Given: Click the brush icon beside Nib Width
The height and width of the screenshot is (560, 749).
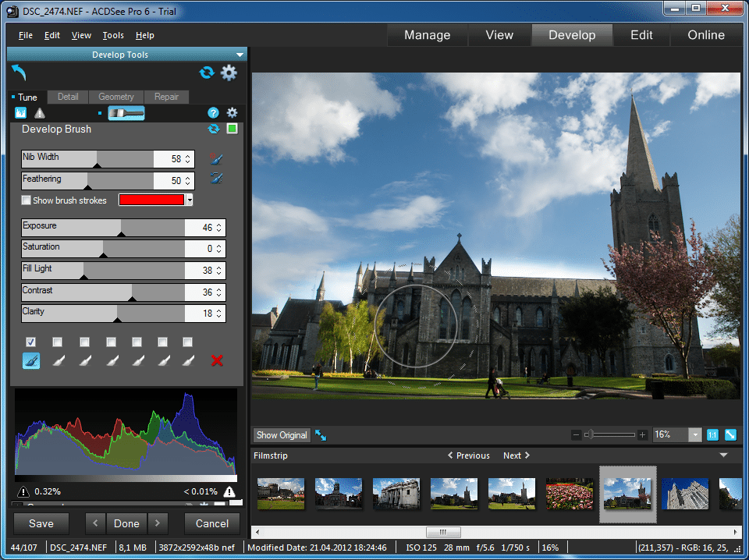Looking at the screenshot, I should (216, 158).
